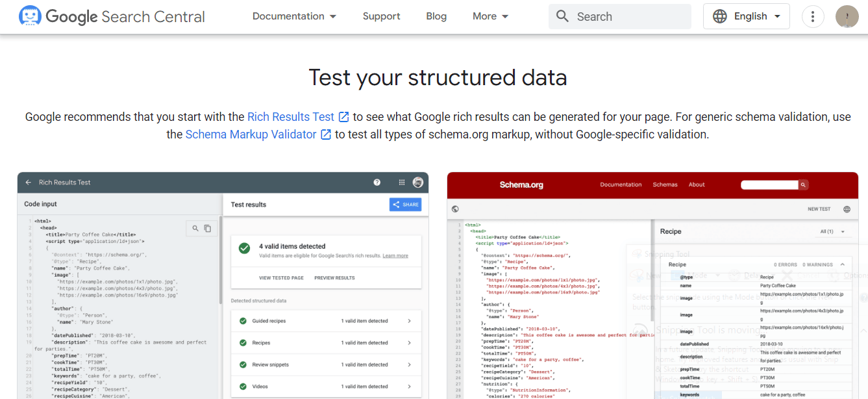Click external-link icon after Rich Results Test
Screen dimensions: 868x399
(344, 117)
